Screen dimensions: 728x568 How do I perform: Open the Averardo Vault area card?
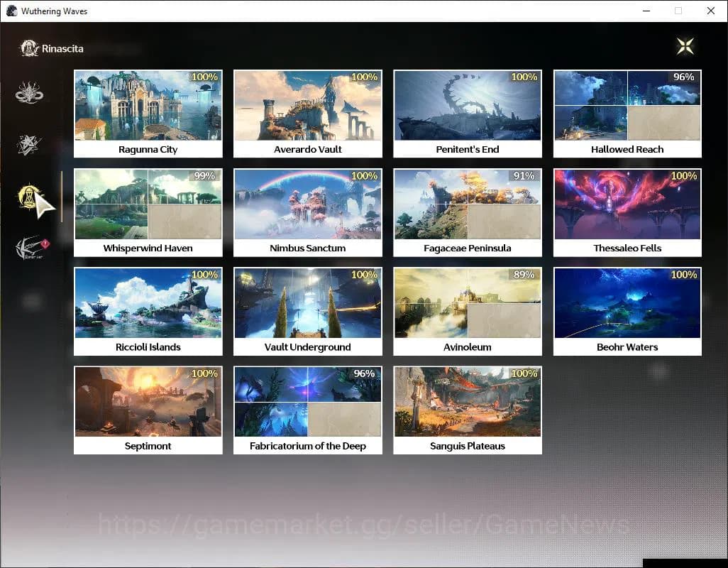click(x=308, y=113)
